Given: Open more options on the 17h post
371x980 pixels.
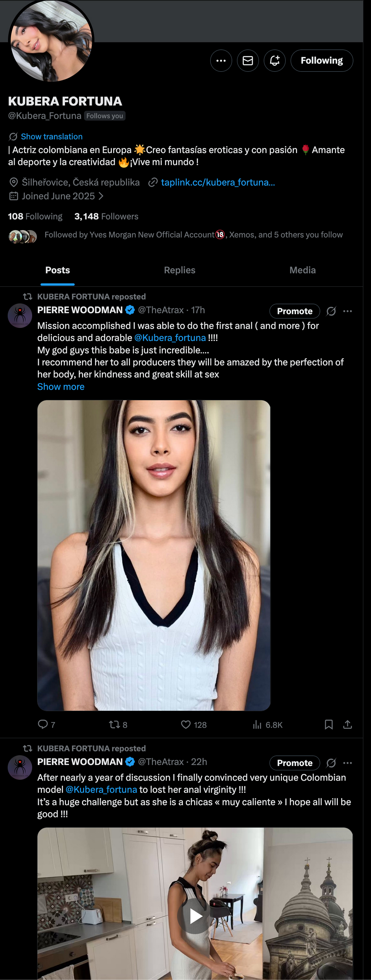Looking at the screenshot, I should (348, 311).
